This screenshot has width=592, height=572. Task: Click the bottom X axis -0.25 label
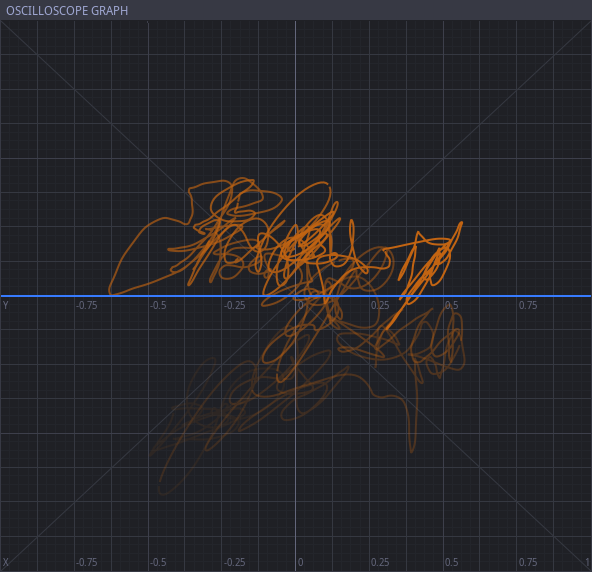coord(234,562)
